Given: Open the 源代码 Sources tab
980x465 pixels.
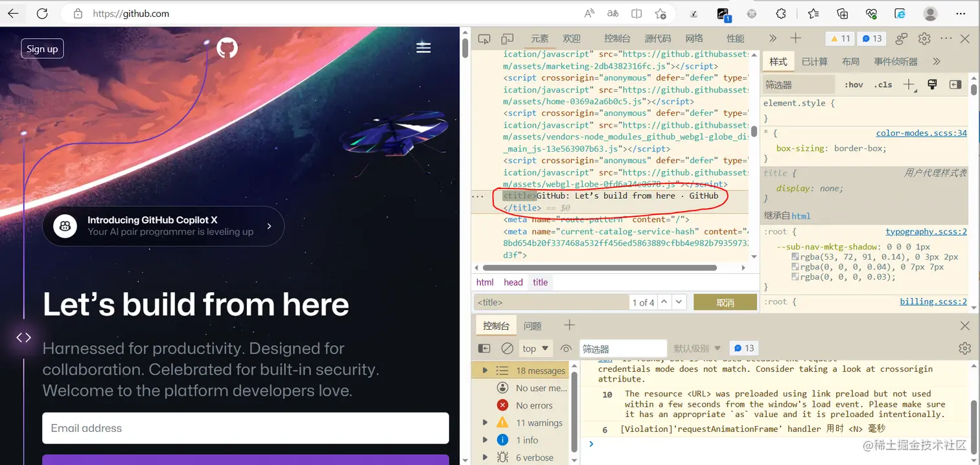Looking at the screenshot, I should tap(658, 39).
